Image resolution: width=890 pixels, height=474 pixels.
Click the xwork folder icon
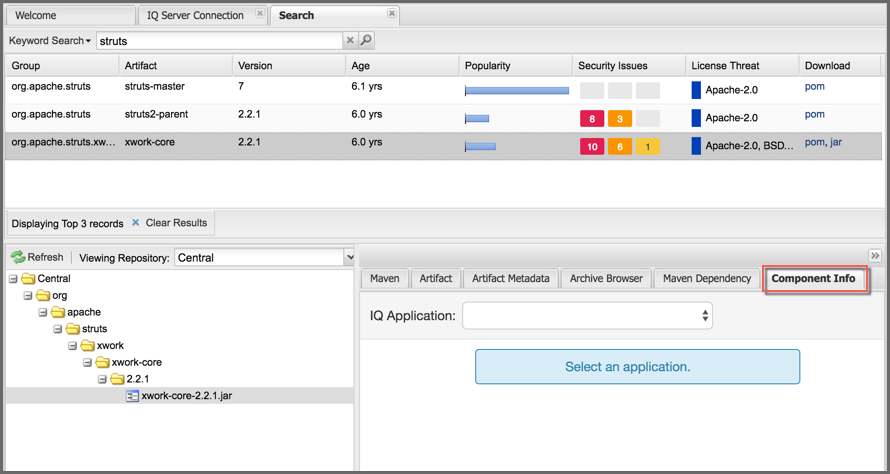(87, 346)
